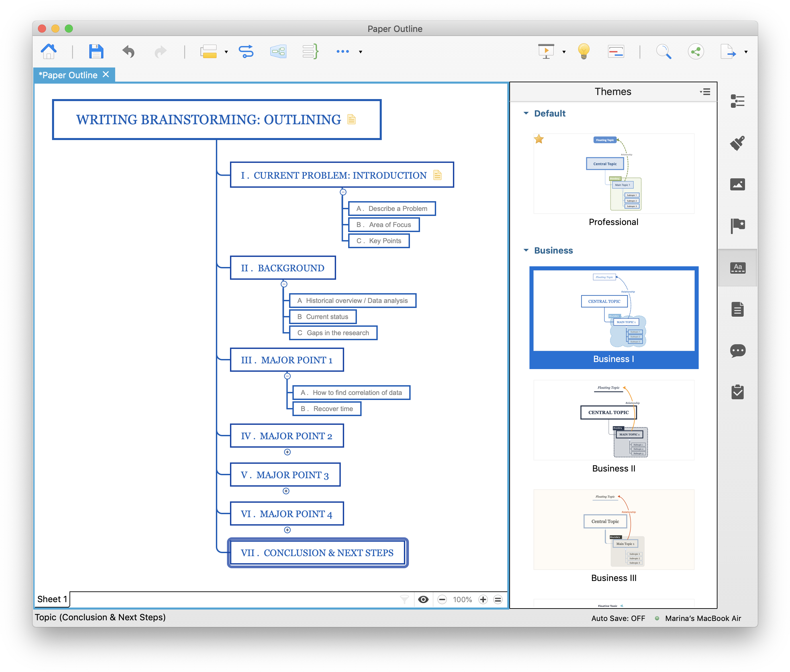Expand Major Point 2 subtopics
This screenshot has width=790, height=672.
pos(287,452)
